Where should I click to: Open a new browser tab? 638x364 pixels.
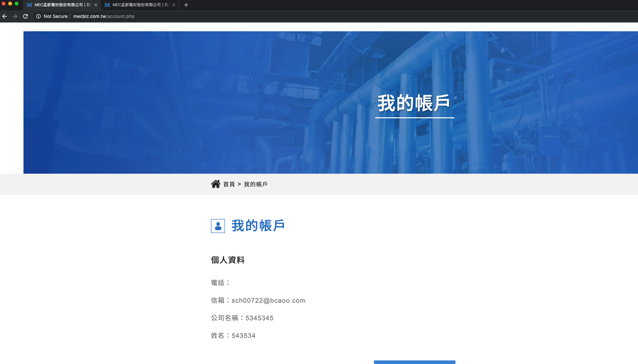coord(186,5)
